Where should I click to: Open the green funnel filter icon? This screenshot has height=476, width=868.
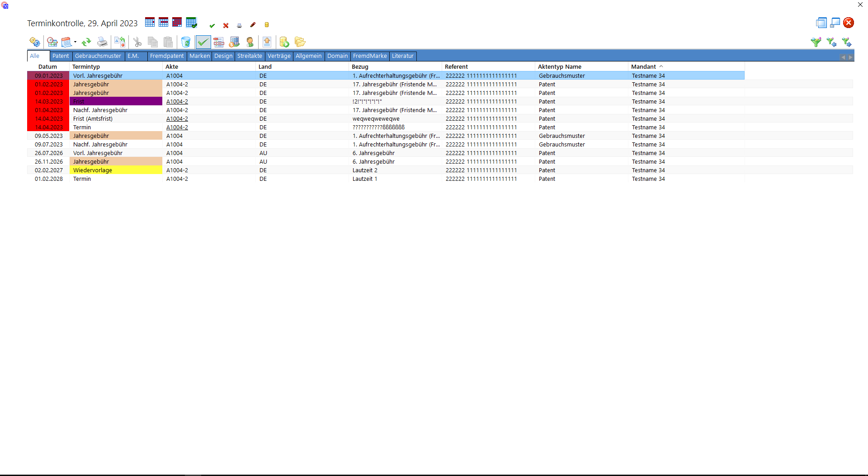[816, 42]
